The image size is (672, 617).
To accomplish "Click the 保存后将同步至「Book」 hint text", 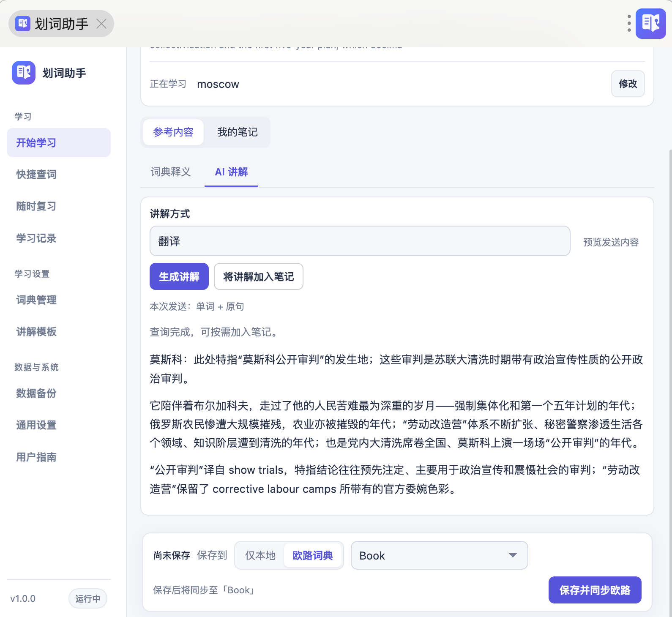I will [x=204, y=590].
